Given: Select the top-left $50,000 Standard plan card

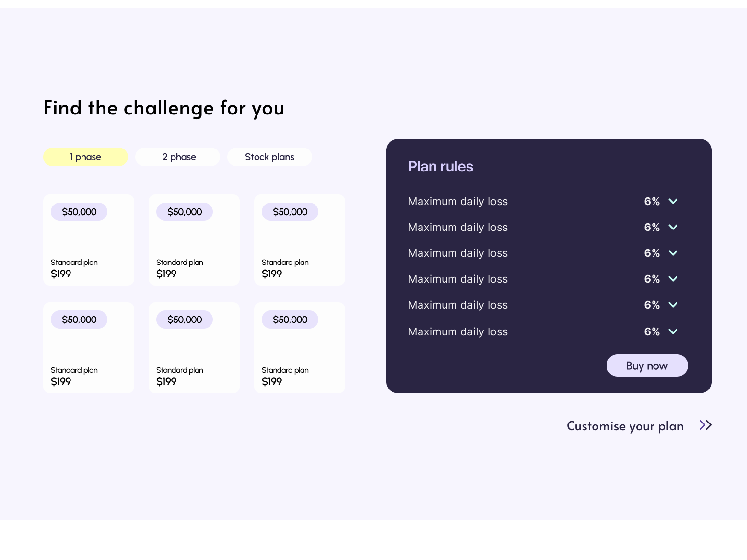Looking at the screenshot, I should tap(89, 240).
